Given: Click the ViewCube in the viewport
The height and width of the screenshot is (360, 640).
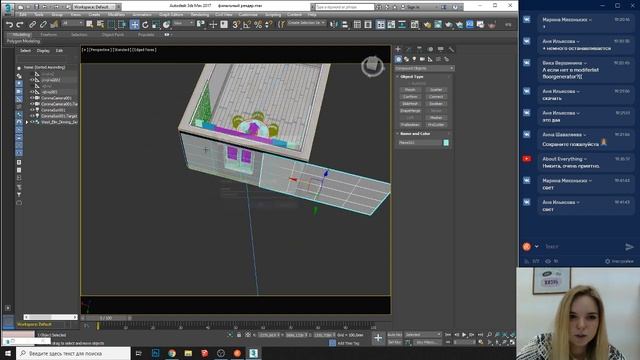Looking at the screenshot, I should click(x=372, y=66).
